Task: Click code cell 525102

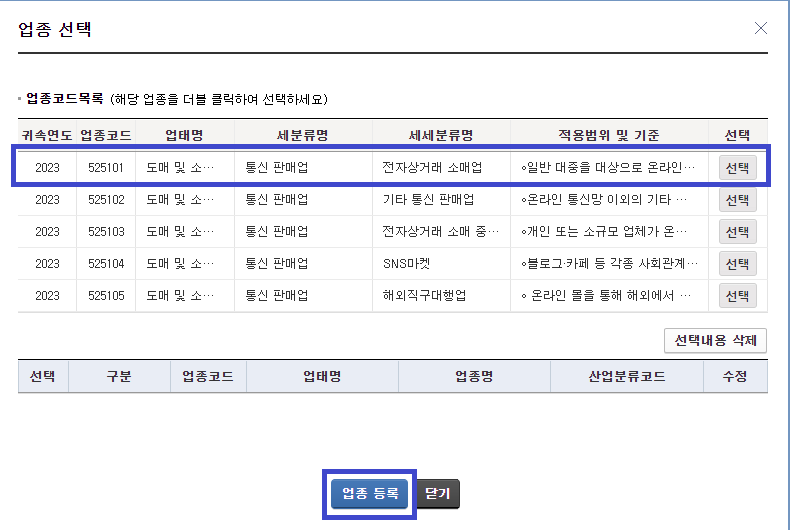Action: click(x=106, y=200)
